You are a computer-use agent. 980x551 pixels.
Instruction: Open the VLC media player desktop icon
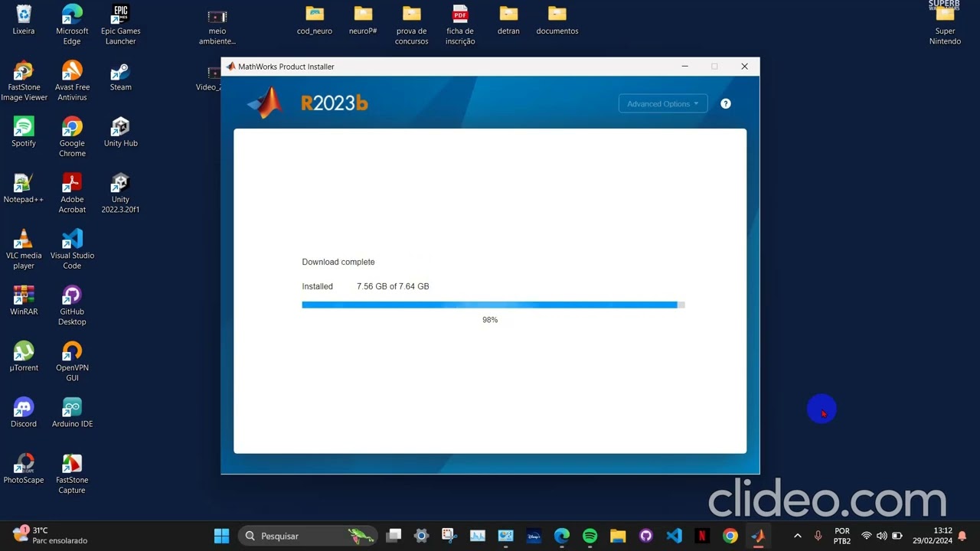[x=24, y=249]
